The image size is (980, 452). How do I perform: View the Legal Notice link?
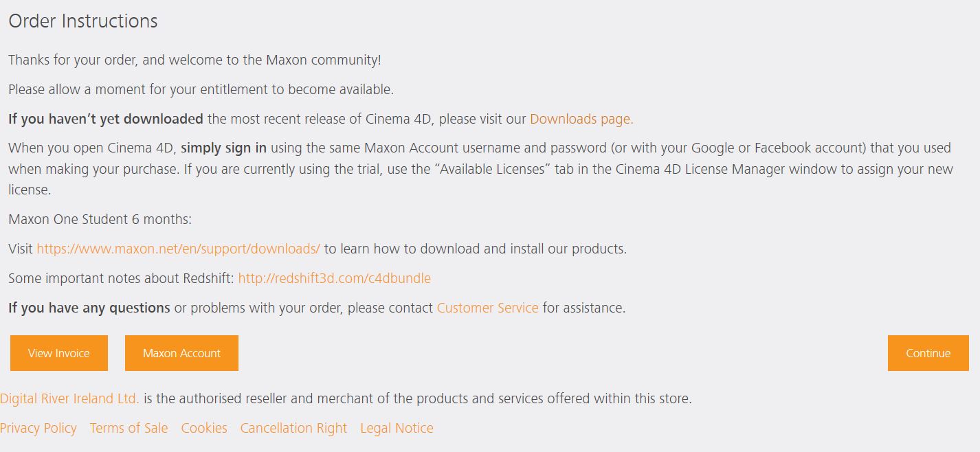(397, 428)
